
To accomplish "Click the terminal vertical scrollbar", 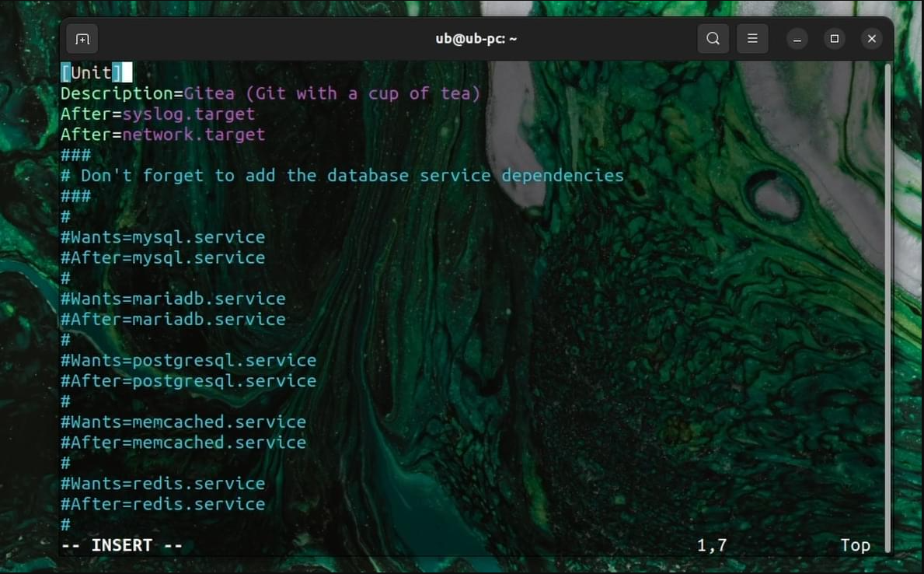I will [x=889, y=303].
